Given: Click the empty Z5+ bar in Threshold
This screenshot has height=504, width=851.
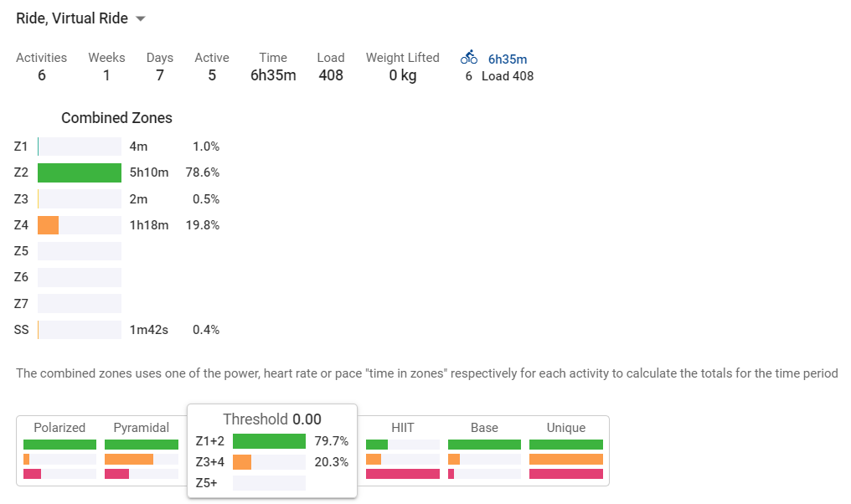Looking at the screenshot, I should pos(269,483).
